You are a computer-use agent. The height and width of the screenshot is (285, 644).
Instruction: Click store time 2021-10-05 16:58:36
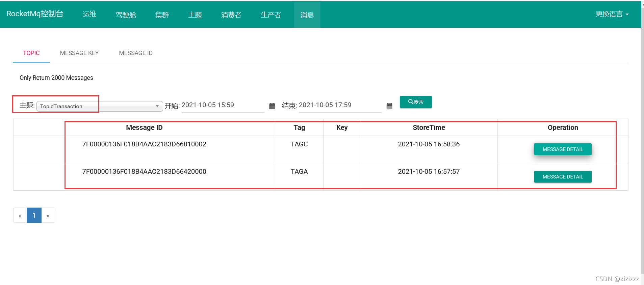[x=429, y=144]
